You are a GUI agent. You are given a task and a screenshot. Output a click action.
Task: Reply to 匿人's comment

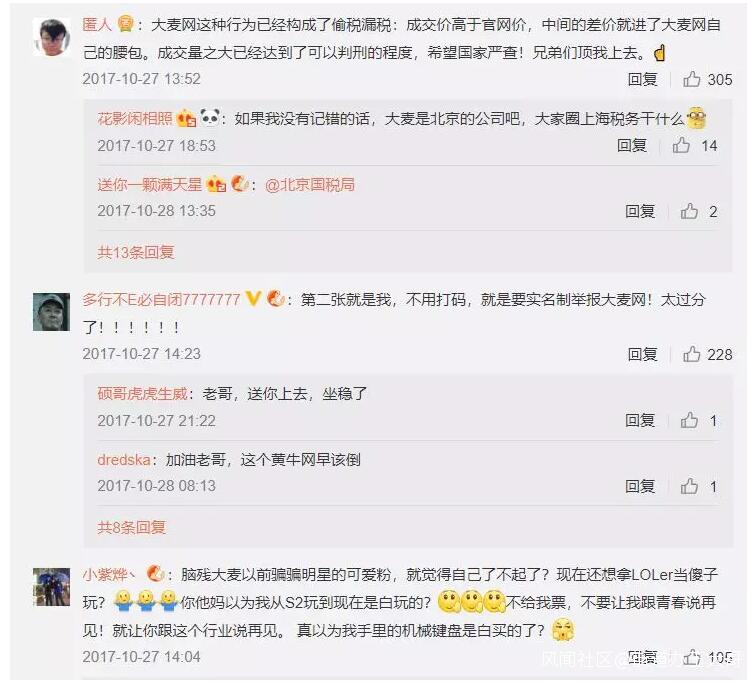point(642,79)
